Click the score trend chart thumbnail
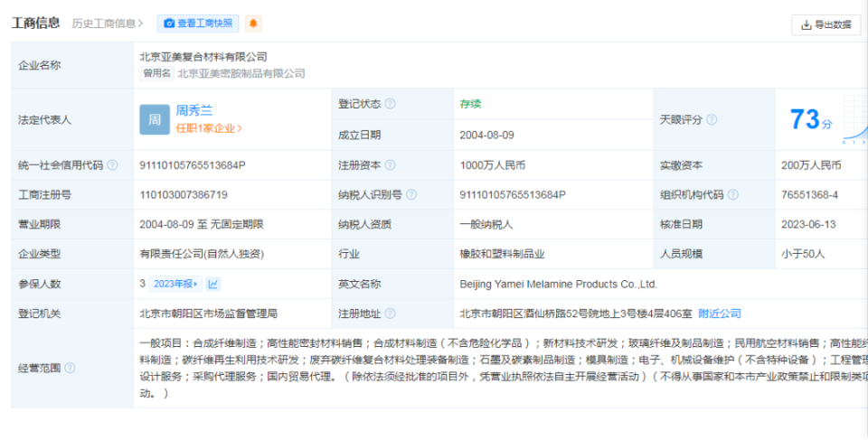 point(854,119)
